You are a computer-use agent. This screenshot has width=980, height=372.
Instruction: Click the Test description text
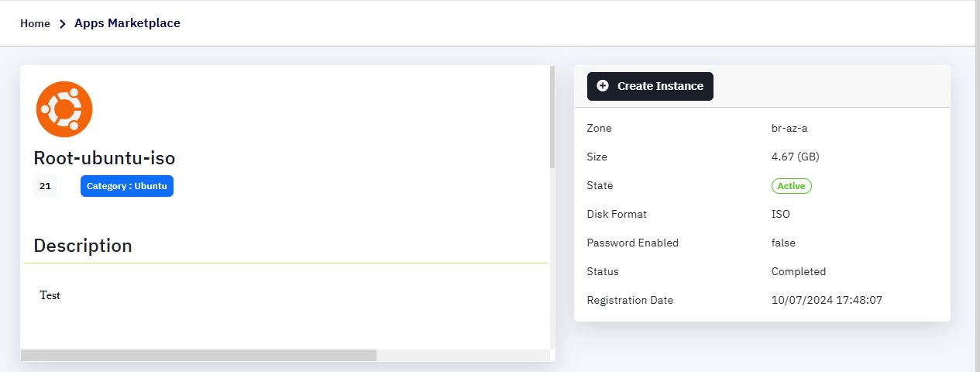(50, 295)
